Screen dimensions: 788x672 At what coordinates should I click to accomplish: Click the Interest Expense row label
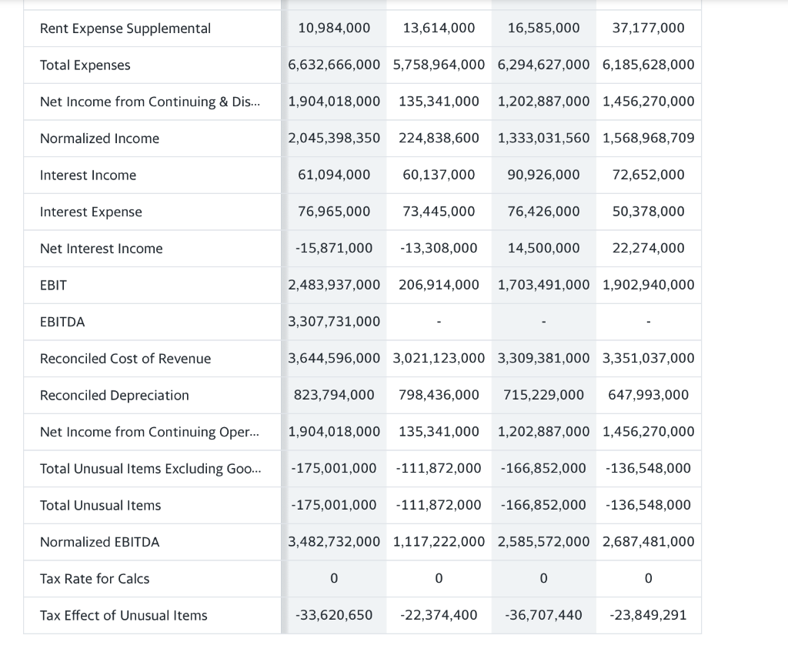click(89, 212)
